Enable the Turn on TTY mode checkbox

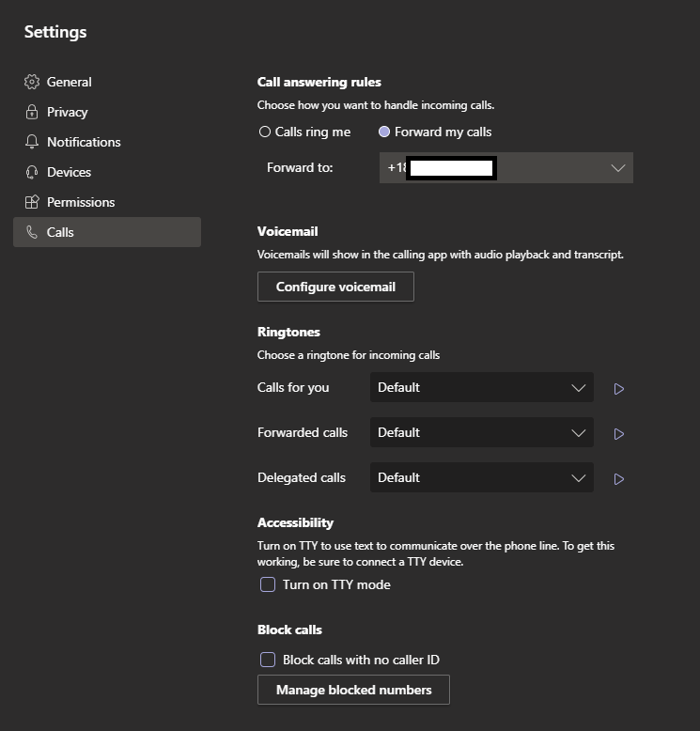click(x=268, y=584)
